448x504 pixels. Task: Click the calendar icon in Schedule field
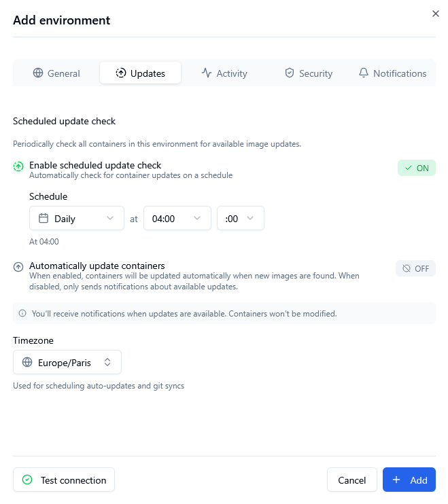coord(44,219)
